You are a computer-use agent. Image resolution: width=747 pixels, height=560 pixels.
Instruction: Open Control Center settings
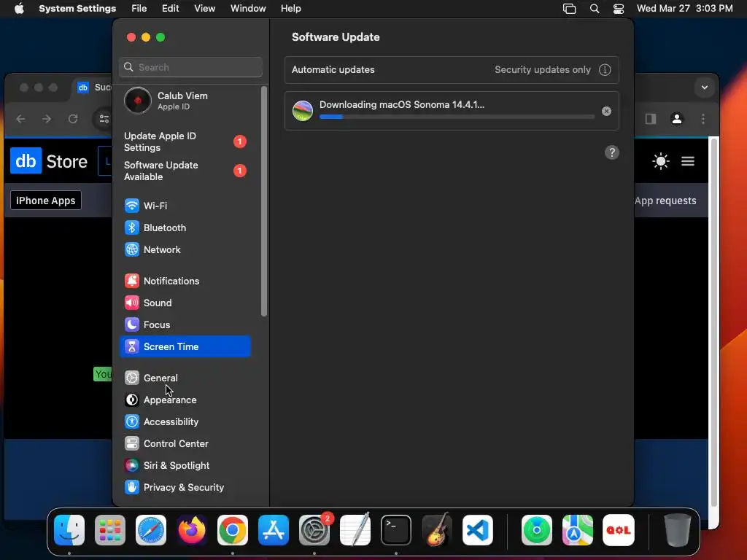click(x=185, y=444)
